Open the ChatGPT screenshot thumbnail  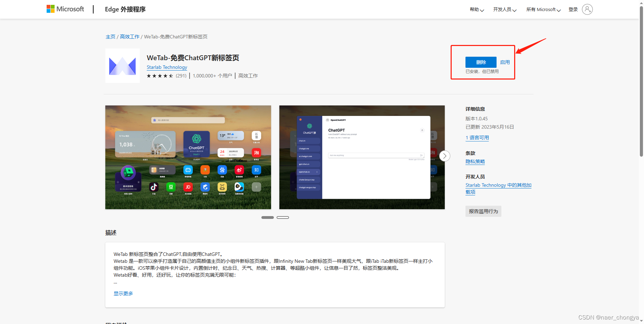pos(362,157)
